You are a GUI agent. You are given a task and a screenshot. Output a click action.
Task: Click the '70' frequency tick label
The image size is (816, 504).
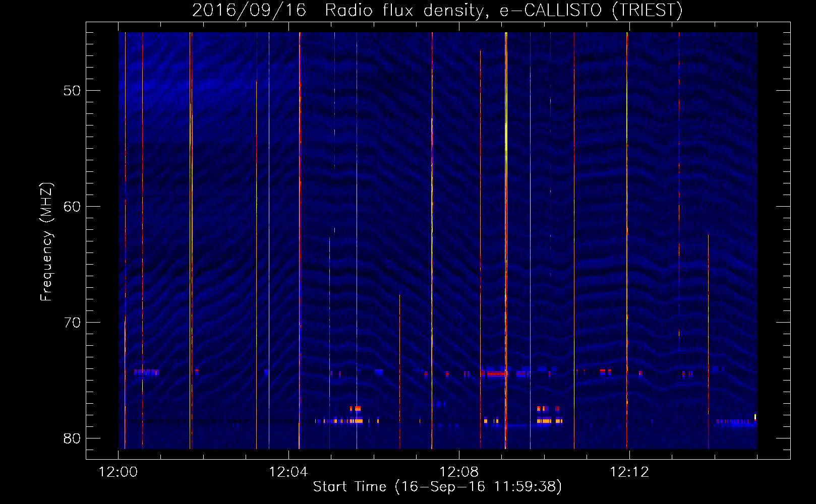point(73,323)
